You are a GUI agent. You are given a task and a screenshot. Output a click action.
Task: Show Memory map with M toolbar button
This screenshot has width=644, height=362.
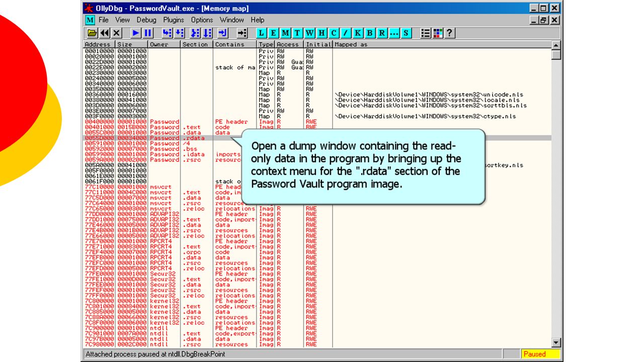coord(286,33)
